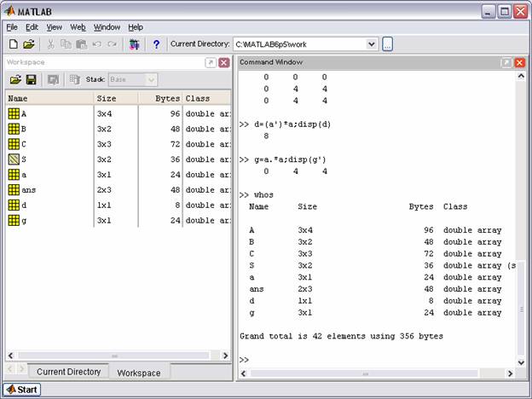Sort workspace by Bytes column header
This screenshot has height=399, width=532.
pyautogui.click(x=160, y=98)
